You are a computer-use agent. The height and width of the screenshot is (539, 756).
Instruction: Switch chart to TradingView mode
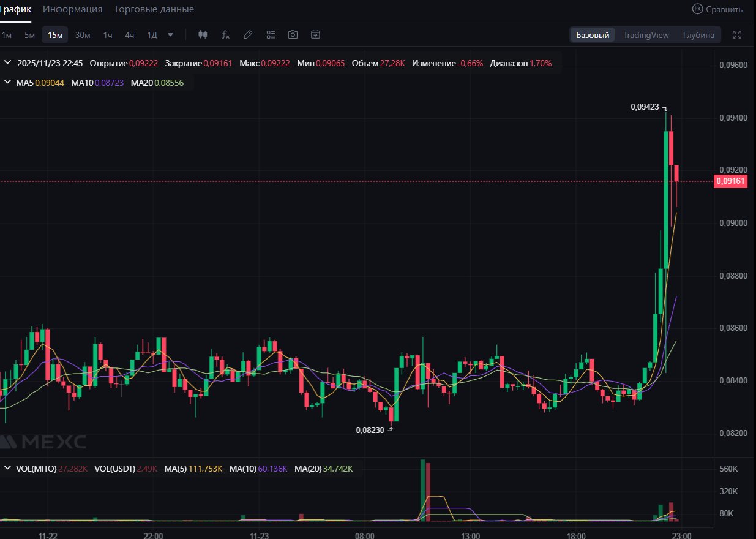646,35
